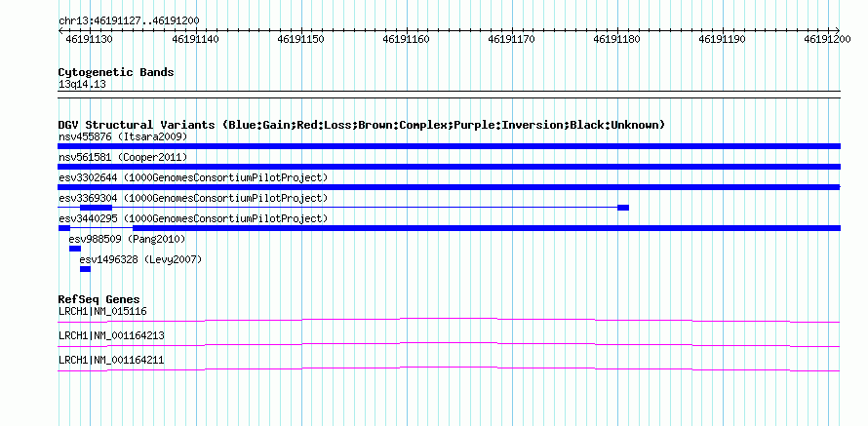
Task: Click blue gain bar under nsv455876
Action: (x=449, y=146)
